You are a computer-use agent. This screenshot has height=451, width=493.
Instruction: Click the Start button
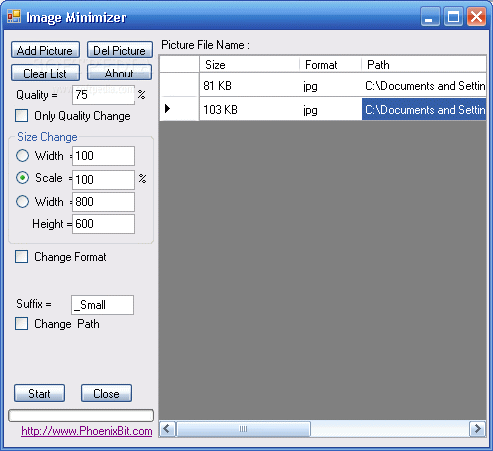(x=39, y=393)
